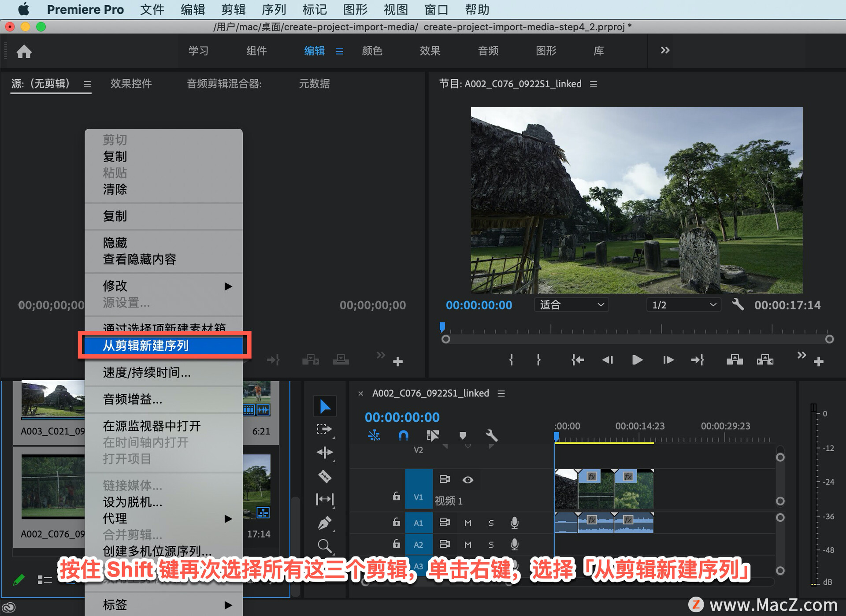
Task: Toggle sync lock on V1
Action: [x=445, y=479]
